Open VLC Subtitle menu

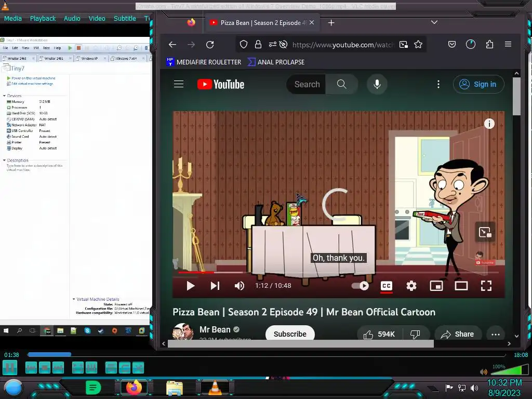point(125,18)
